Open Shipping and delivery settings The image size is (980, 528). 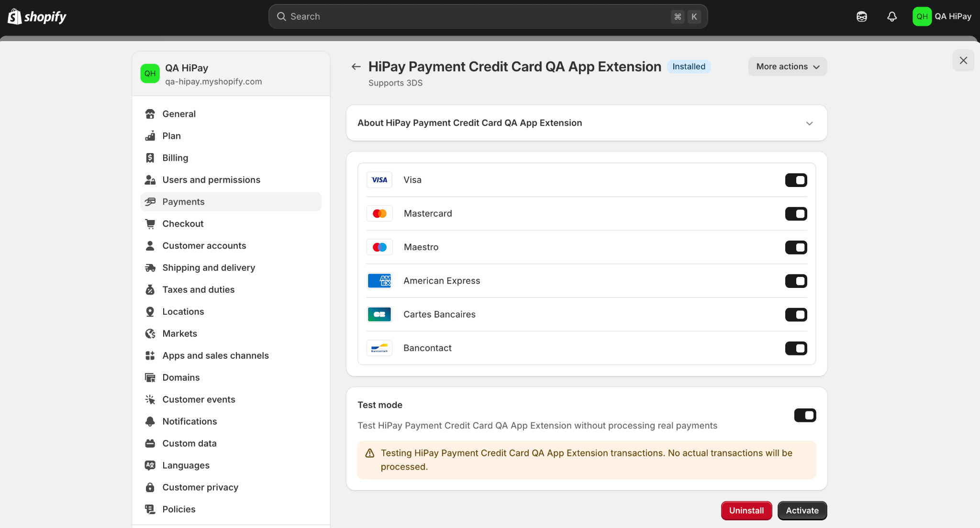[x=231, y=268]
